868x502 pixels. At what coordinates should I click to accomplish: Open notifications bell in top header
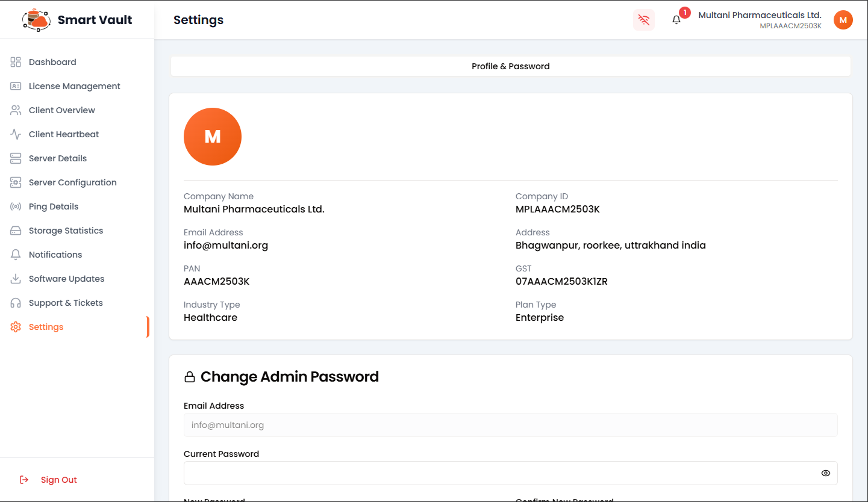point(676,20)
